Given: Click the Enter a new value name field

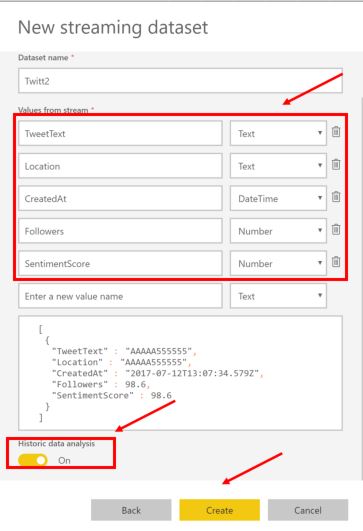Looking at the screenshot, I should tap(120, 296).
